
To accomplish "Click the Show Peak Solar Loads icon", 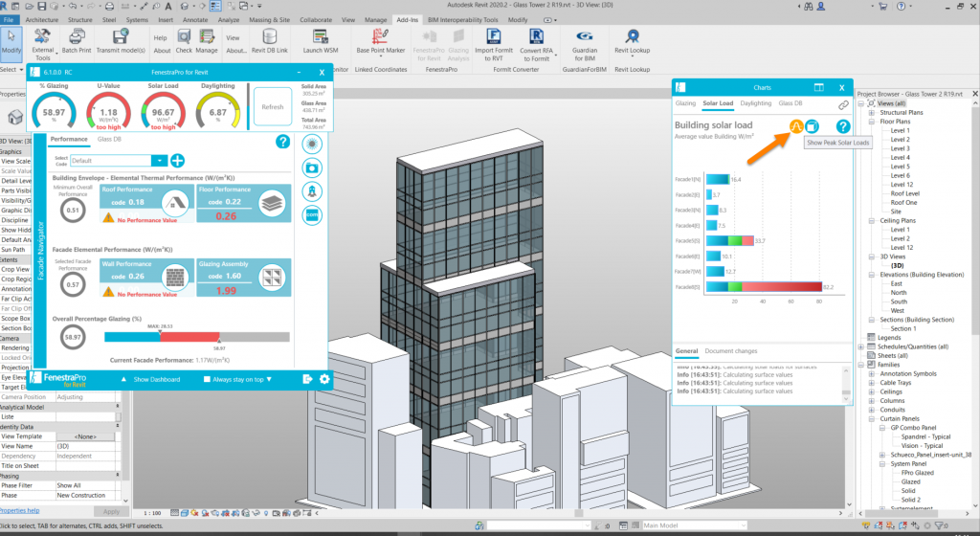I will [795, 126].
